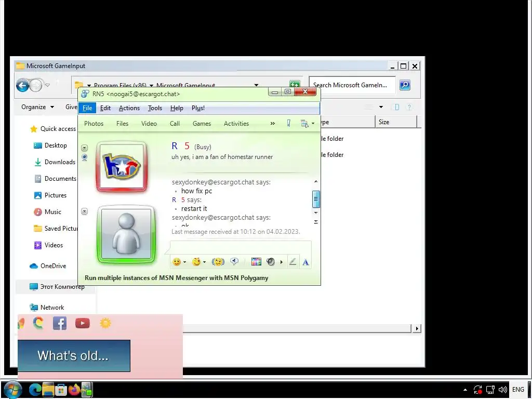Open the address bar history dropdown
The image size is (532, 399).
(257, 85)
